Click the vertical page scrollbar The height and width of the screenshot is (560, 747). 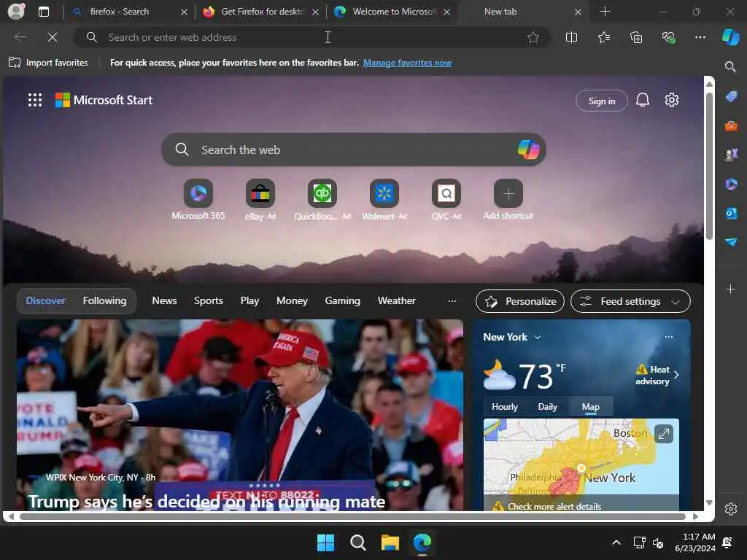click(x=709, y=166)
